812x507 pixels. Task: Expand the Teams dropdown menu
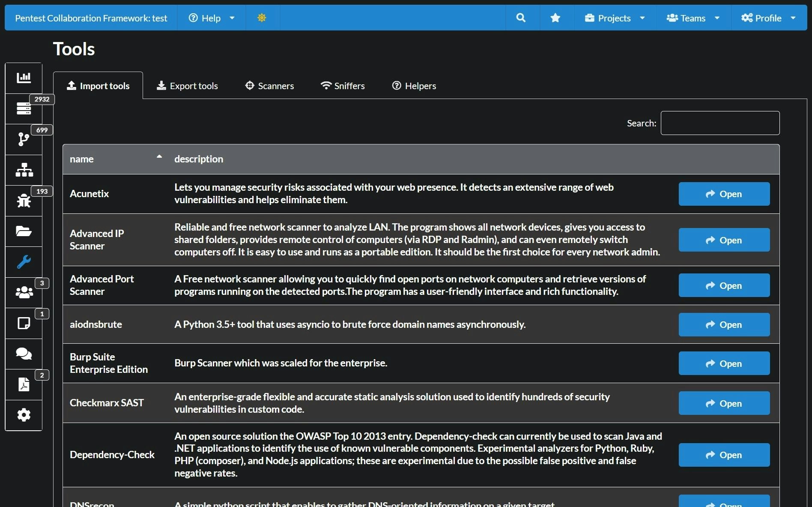coord(693,18)
